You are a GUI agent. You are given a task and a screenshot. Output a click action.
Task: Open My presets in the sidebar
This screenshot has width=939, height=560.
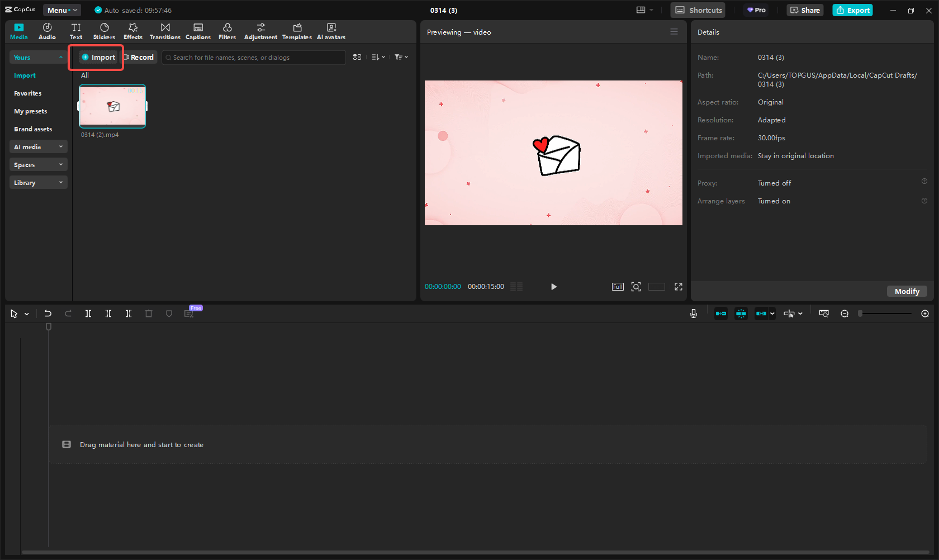coord(30,111)
